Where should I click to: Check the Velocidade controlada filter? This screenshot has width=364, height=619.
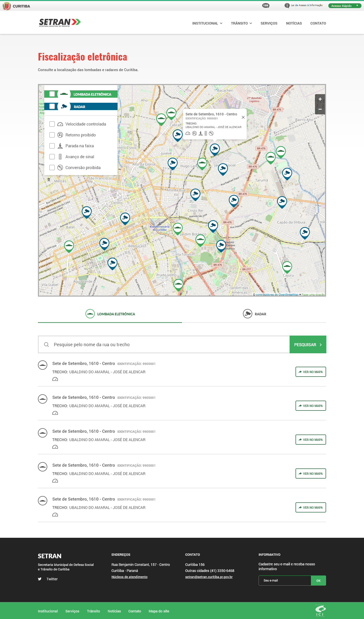[52, 124]
